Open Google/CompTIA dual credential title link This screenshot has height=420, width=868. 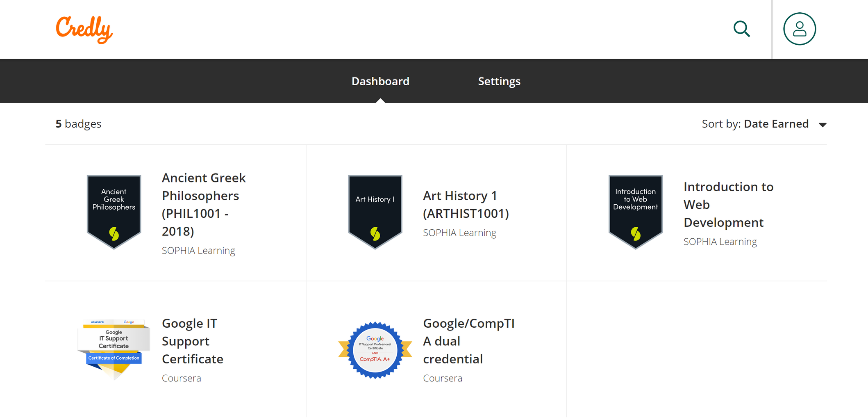click(468, 341)
